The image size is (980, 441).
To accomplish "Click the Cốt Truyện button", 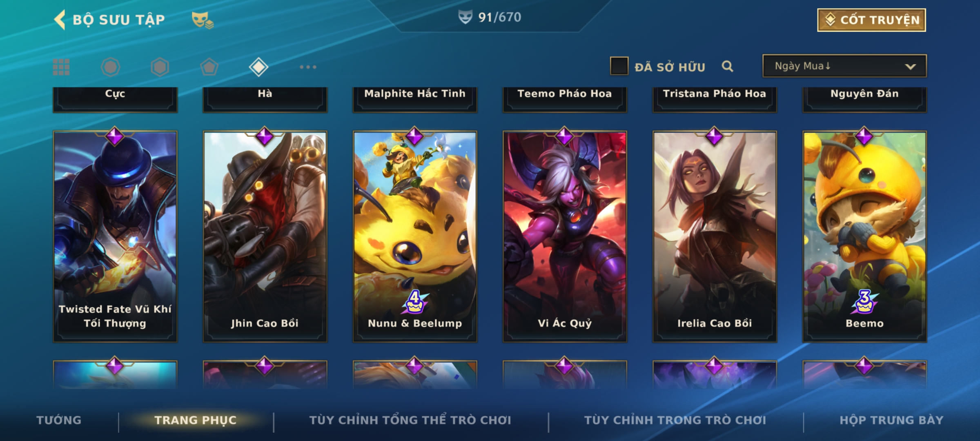I will 871,20.
